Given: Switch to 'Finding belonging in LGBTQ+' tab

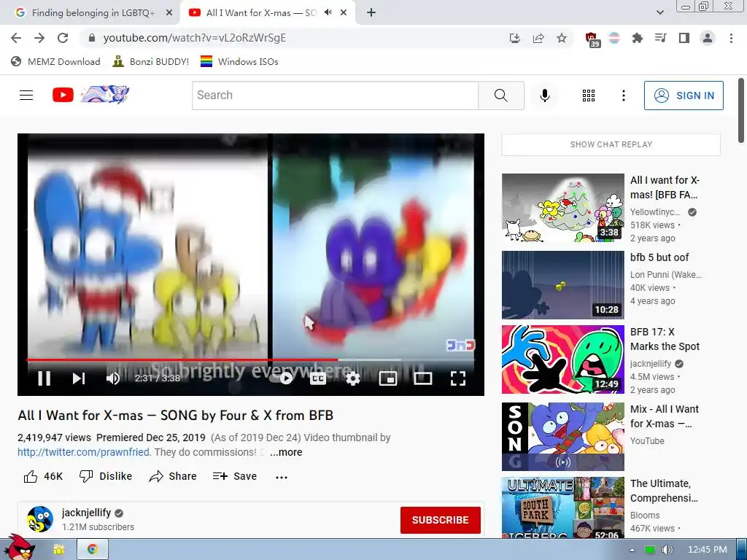Looking at the screenshot, I should point(93,13).
